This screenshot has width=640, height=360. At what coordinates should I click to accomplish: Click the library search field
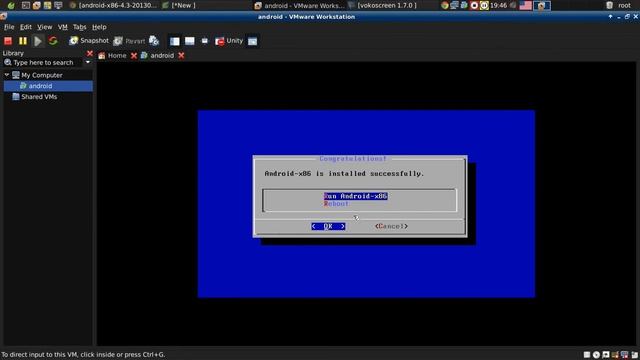43,62
